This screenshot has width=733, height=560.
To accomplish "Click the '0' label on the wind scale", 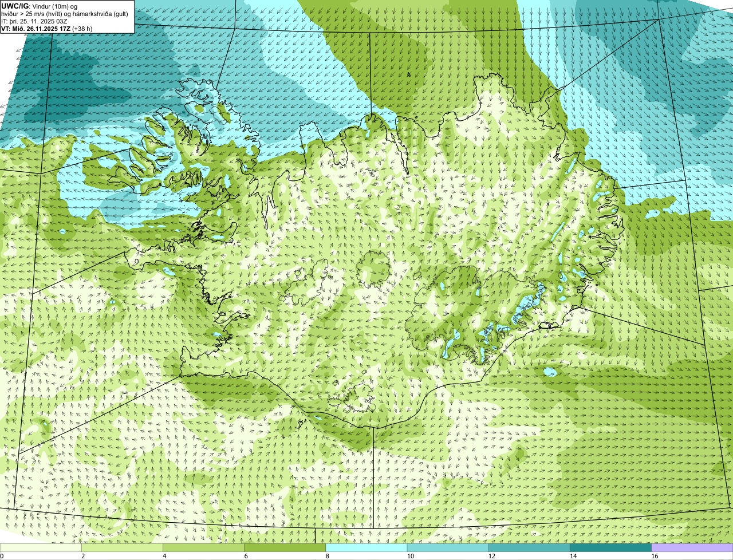I will click(x=2, y=556).
